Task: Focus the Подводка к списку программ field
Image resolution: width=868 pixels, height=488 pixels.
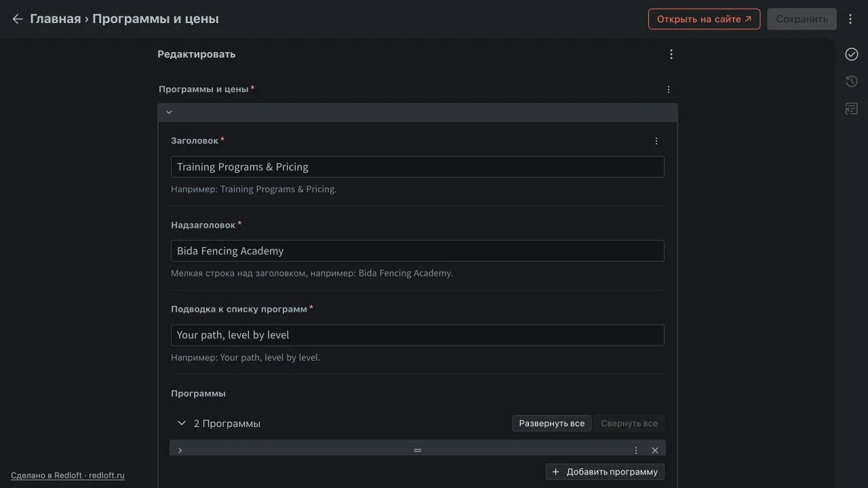Action: 418,335
